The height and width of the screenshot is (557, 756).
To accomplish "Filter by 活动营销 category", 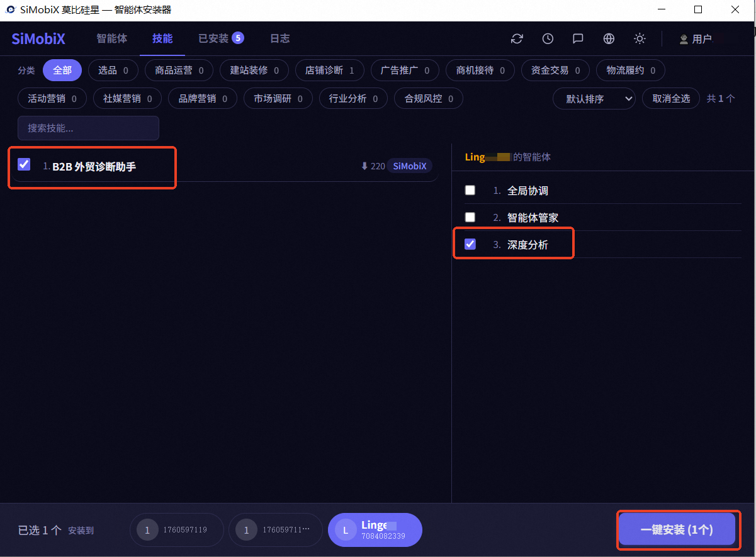I will (x=52, y=99).
